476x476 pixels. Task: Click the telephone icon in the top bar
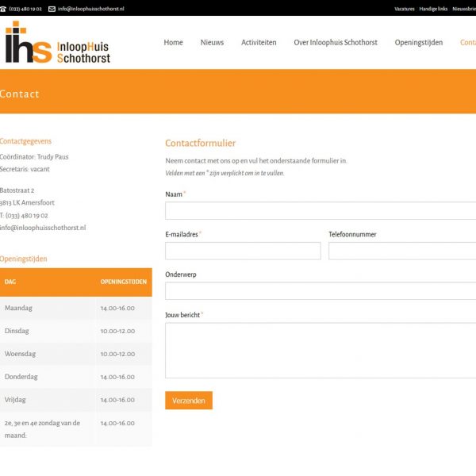click(x=3, y=9)
